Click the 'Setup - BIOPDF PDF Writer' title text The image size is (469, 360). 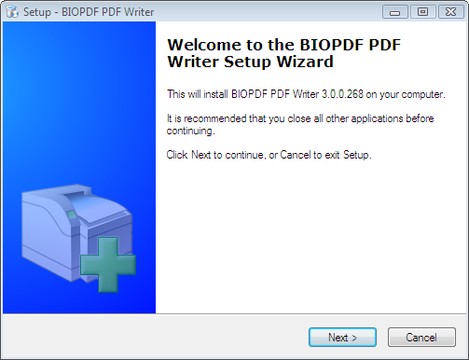88,12
